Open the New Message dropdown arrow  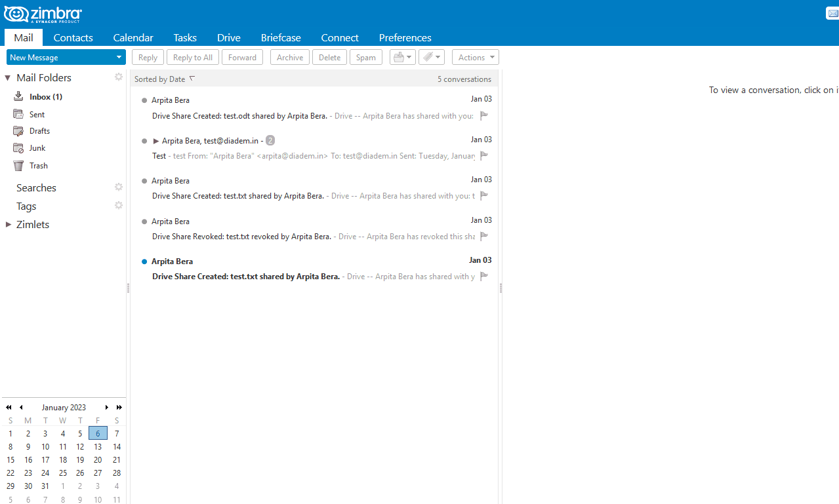(x=119, y=57)
